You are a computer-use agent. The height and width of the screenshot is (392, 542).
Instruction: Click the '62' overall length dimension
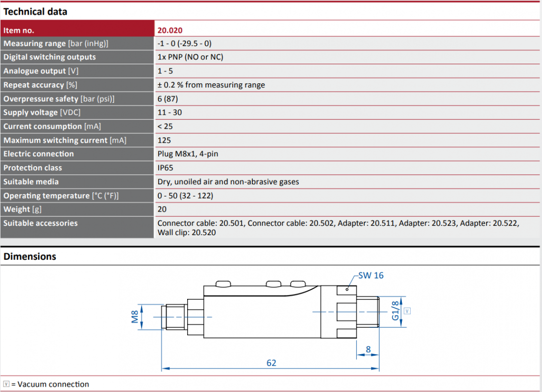point(271,363)
